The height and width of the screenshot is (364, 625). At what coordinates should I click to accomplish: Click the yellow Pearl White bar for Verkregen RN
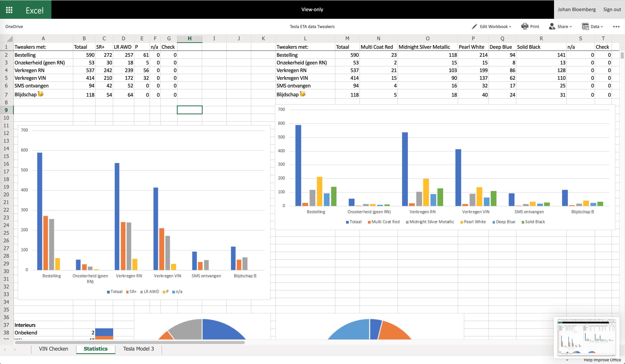click(426, 192)
